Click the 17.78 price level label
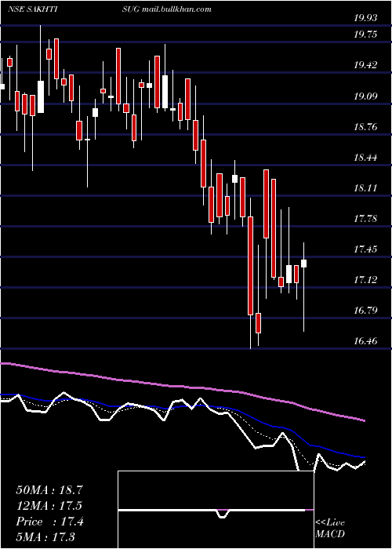 [x=365, y=219]
